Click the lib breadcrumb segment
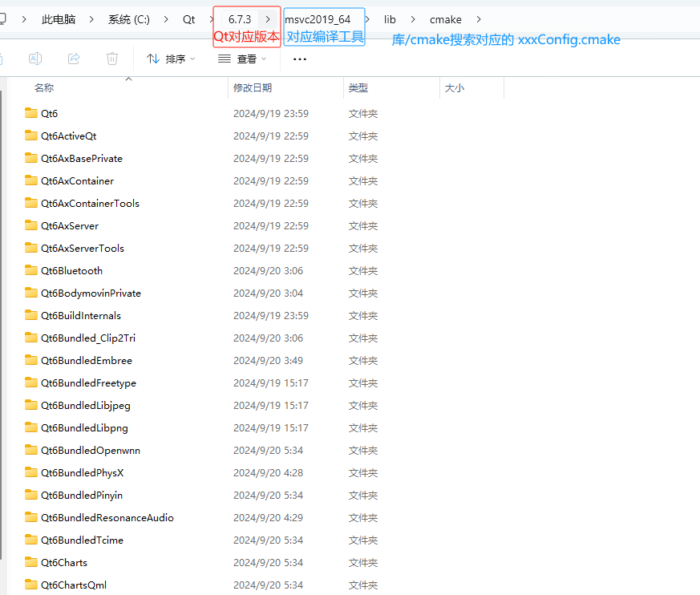This screenshot has height=595, width=700. [x=390, y=19]
